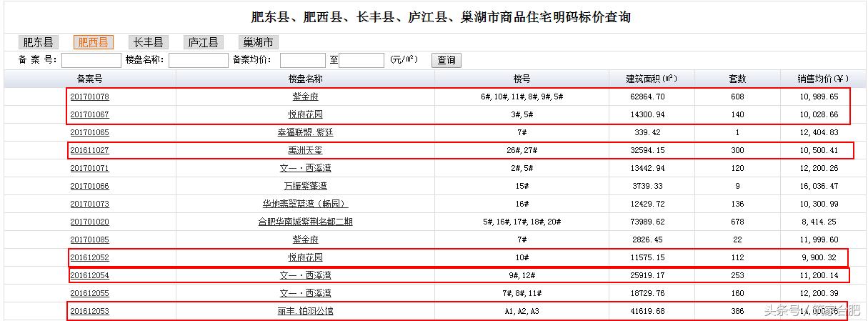Open record number 201701085 link
The width and height of the screenshot is (868, 321).
coord(89,239)
